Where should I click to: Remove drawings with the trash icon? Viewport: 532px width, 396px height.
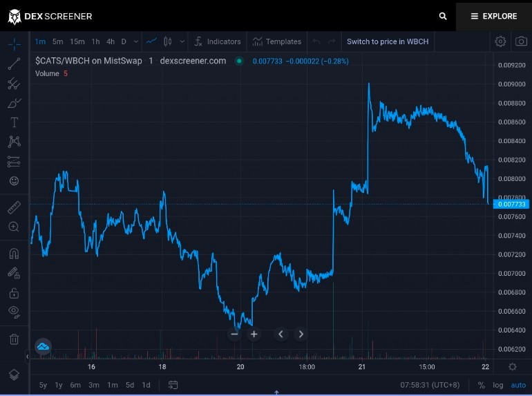(x=14, y=339)
